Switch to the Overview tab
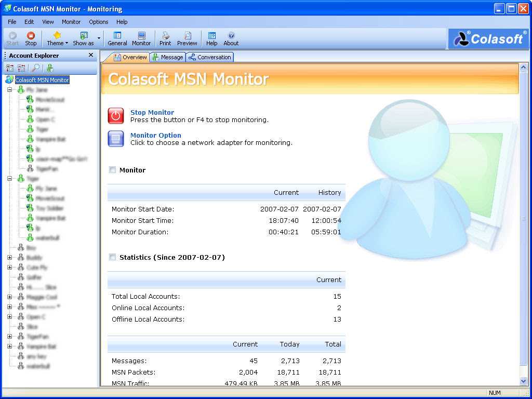The width and height of the screenshot is (532, 399). [130, 57]
